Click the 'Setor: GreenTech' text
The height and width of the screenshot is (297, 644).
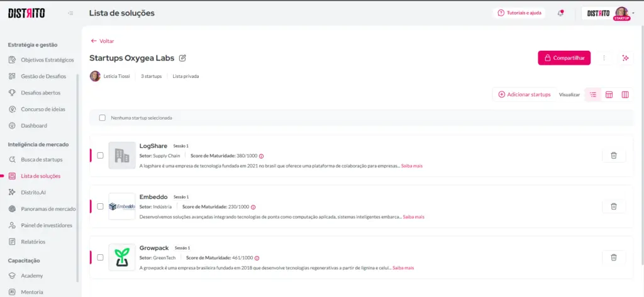158,258
